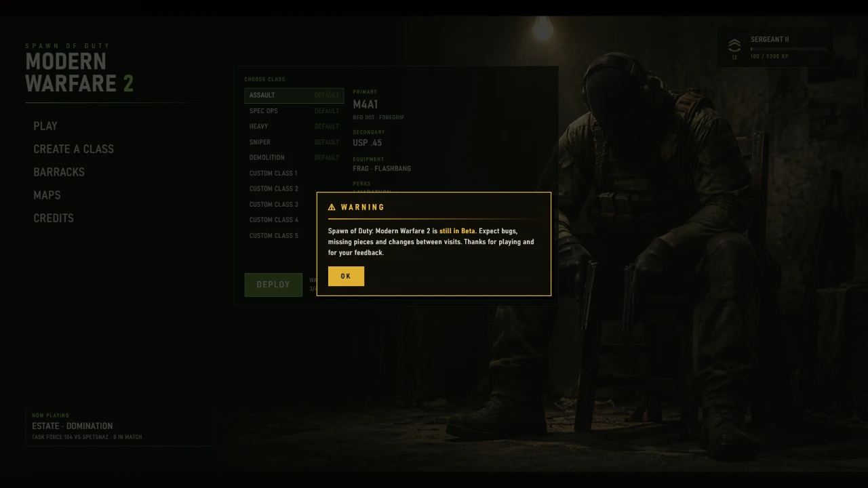Select the ASSAULT default class
The height and width of the screenshot is (488, 868).
pos(294,95)
